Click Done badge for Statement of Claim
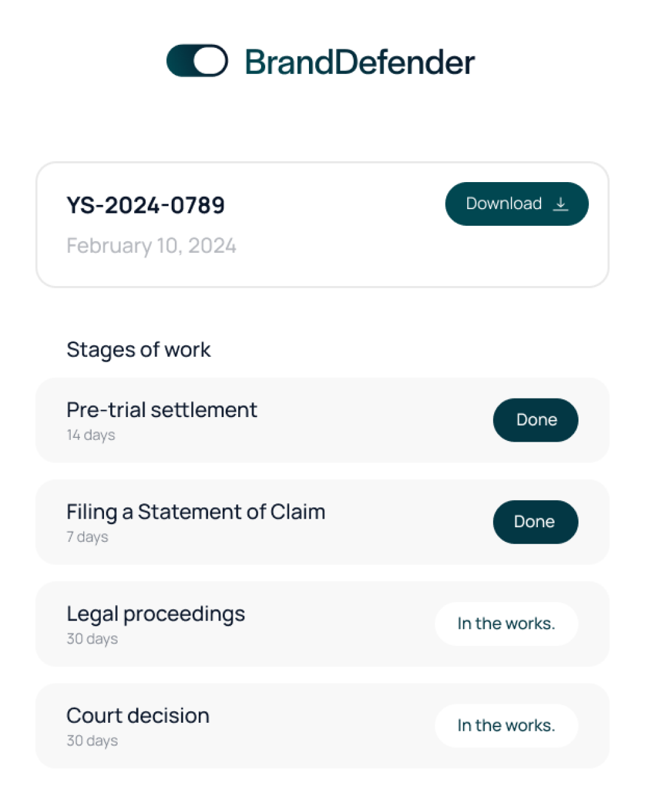Image resolution: width=645 pixels, height=812 pixels. click(535, 522)
